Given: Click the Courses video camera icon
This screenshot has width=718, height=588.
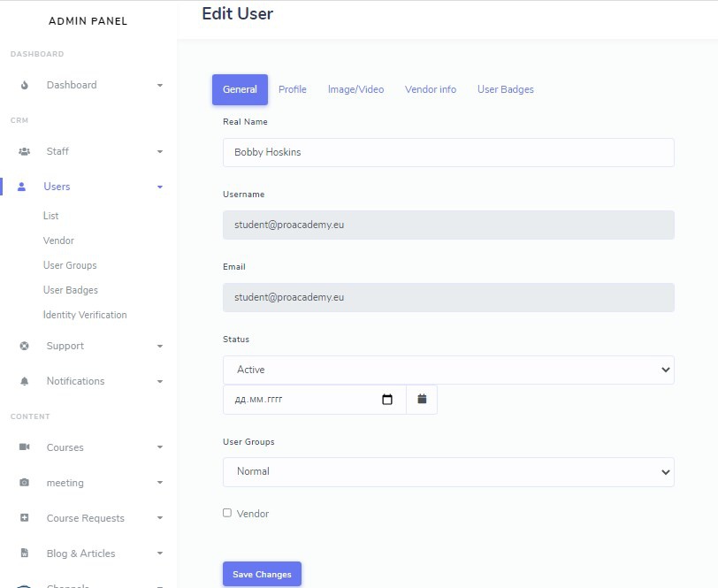Looking at the screenshot, I should 25,448.
